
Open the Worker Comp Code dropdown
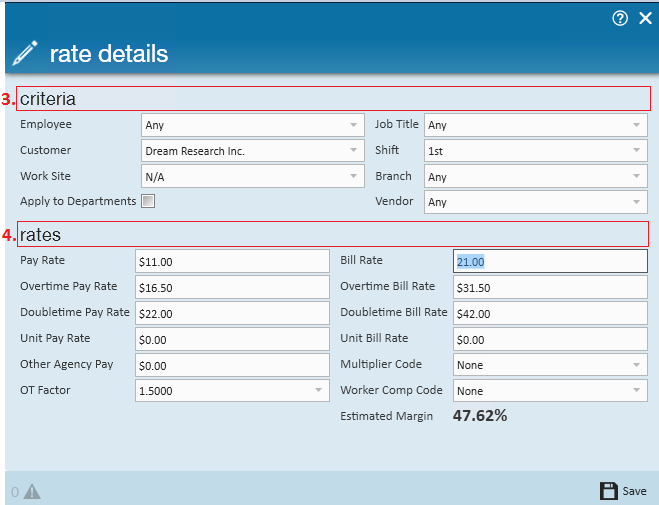550,391
